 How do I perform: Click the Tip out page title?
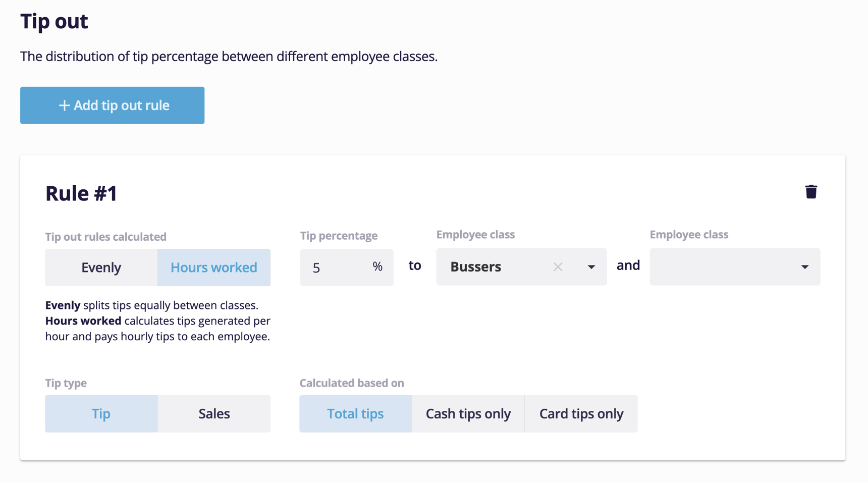[53, 21]
